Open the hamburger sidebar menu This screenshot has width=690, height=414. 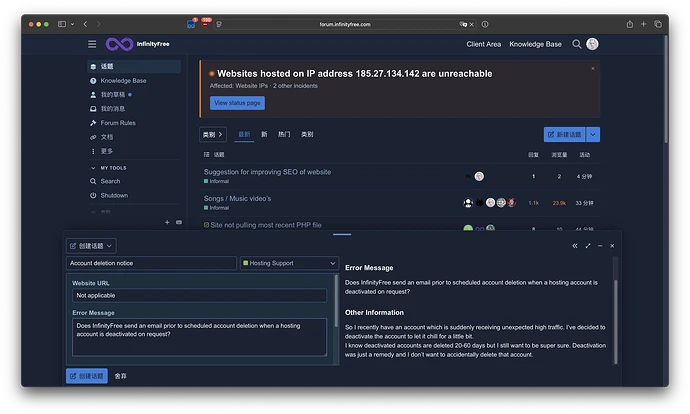pos(92,44)
